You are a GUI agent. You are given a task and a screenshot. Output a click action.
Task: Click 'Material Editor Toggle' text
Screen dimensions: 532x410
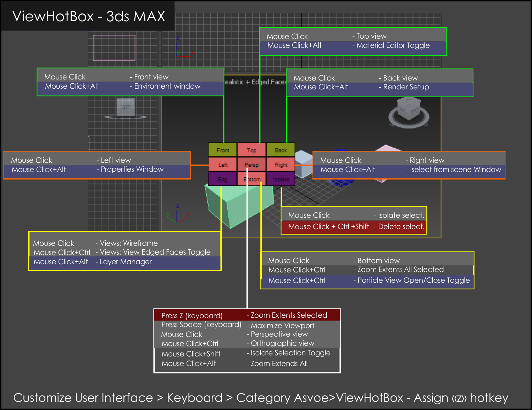pyautogui.click(x=393, y=45)
